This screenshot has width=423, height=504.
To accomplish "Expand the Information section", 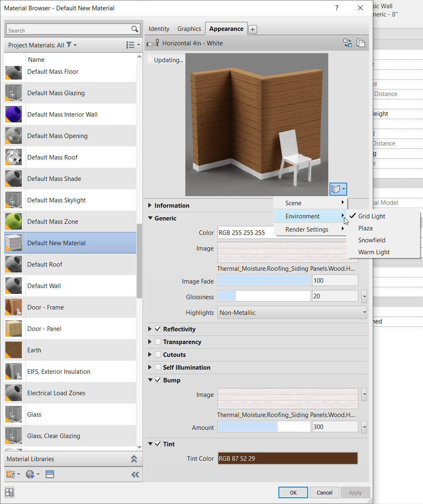I will [x=150, y=205].
